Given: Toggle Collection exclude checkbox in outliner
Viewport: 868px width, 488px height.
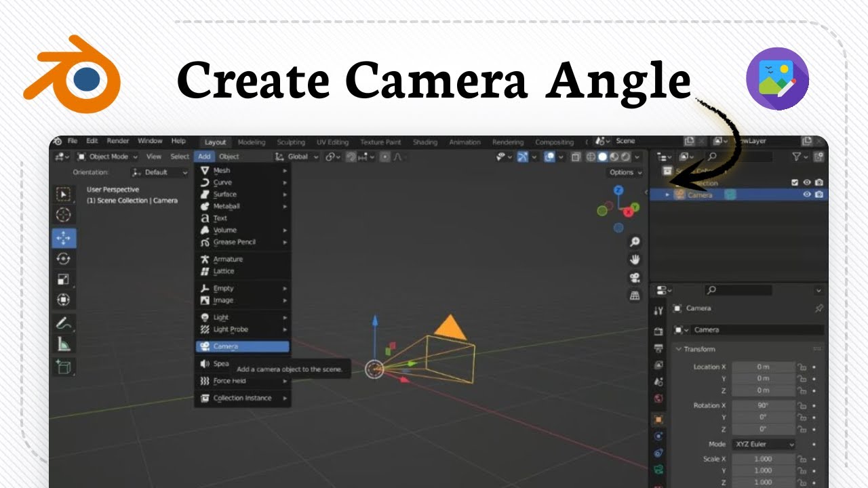Looking at the screenshot, I should click(x=795, y=182).
